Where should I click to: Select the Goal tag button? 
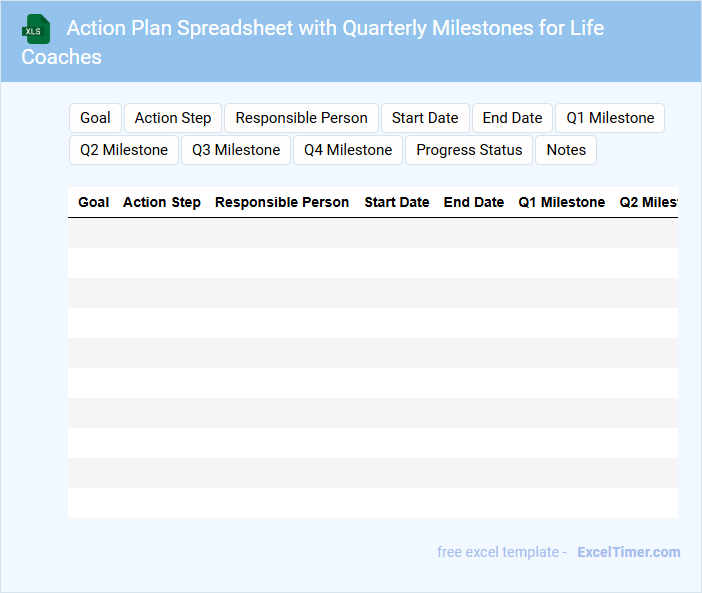point(95,118)
